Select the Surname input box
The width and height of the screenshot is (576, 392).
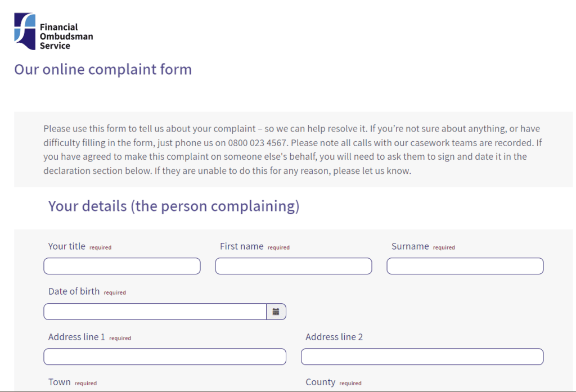(465, 265)
